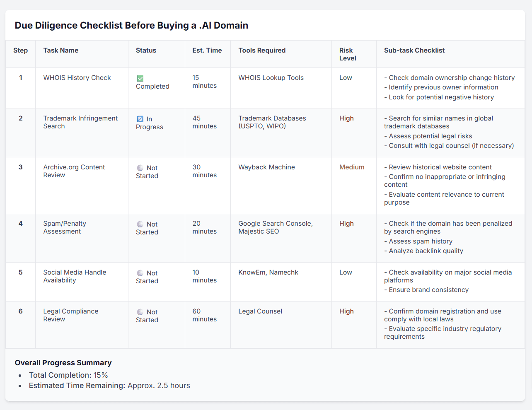Click the High risk level for Legal Compliance row
The height and width of the screenshot is (410, 532).
point(346,311)
